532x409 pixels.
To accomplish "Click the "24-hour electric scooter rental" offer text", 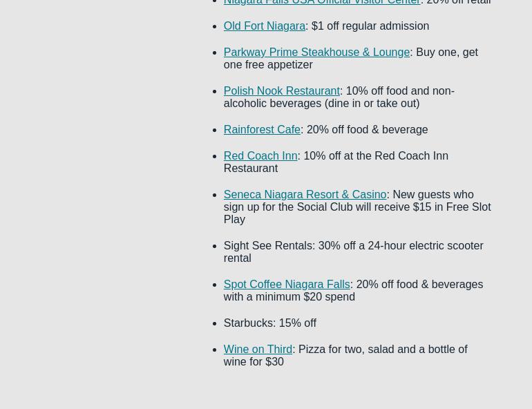I will coord(425,246).
